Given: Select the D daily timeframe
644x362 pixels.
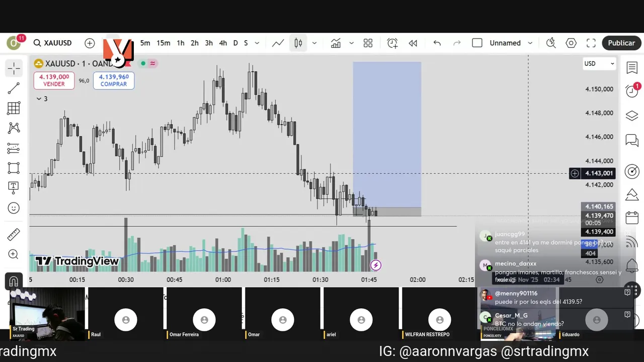Looking at the screenshot, I should [235, 43].
